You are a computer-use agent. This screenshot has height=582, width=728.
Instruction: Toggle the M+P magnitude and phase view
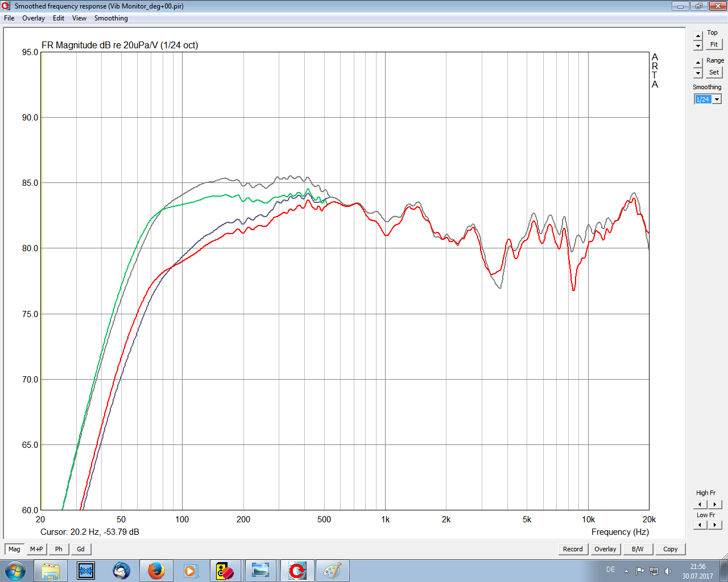(x=36, y=549)
